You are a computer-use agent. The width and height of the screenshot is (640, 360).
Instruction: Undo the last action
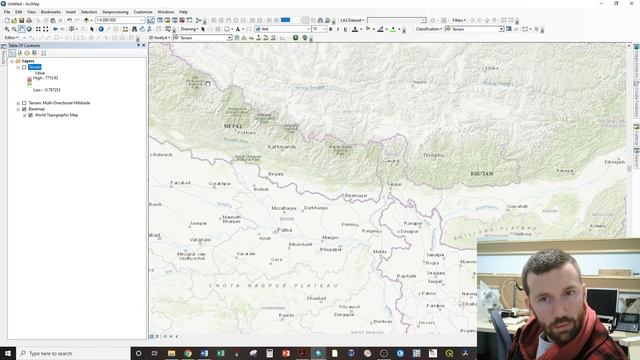click(x=69, y=20)
